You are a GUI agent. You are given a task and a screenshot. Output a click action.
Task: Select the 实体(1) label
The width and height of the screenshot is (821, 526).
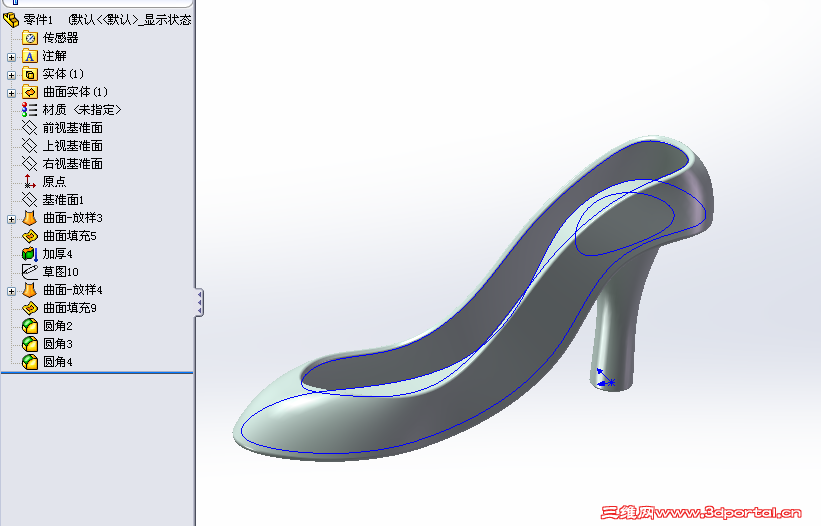(63, 74)
